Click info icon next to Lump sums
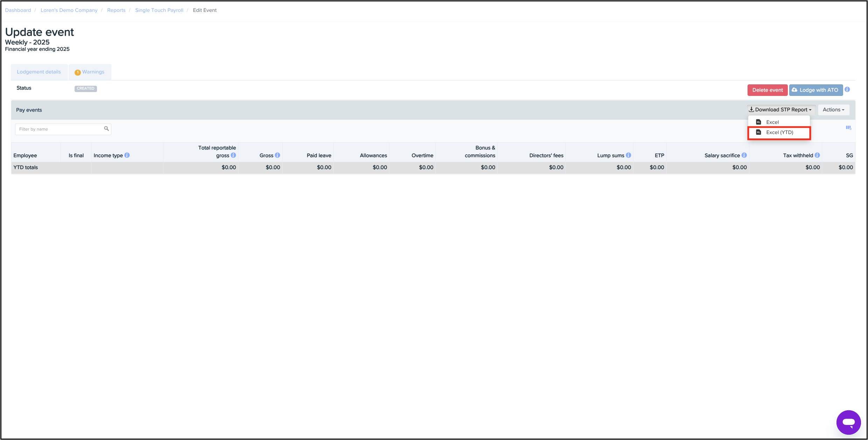This screenshot has width=868, height=440. click(629, 155)
